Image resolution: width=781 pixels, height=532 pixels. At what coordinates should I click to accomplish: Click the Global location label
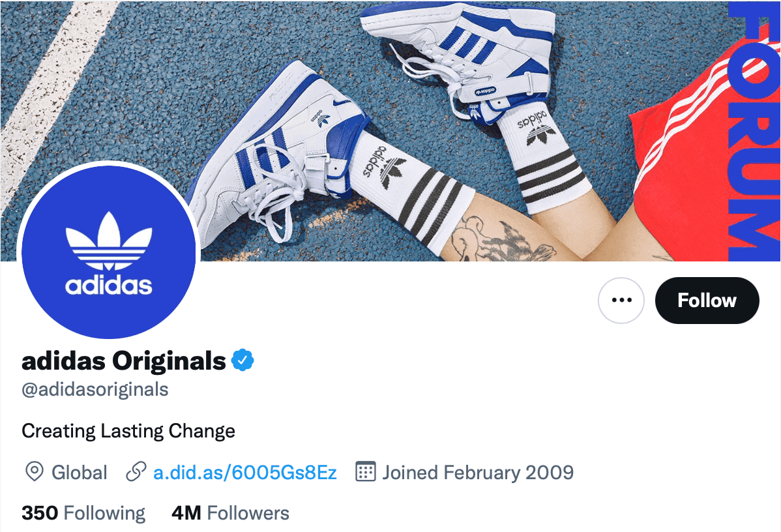tap(79, 472)
